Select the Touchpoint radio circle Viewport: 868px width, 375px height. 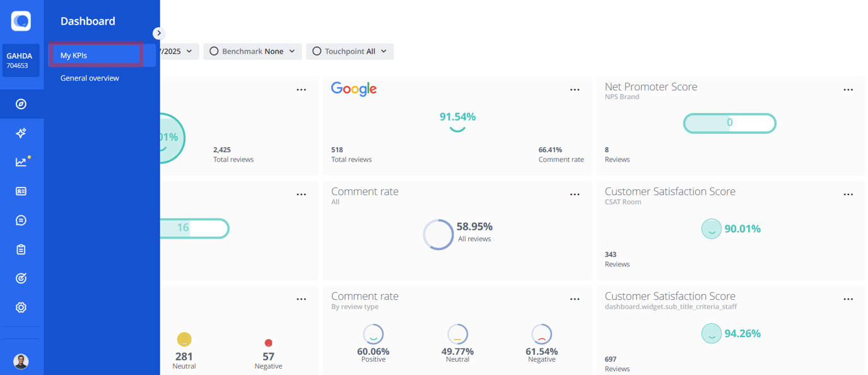click(317, 51)
